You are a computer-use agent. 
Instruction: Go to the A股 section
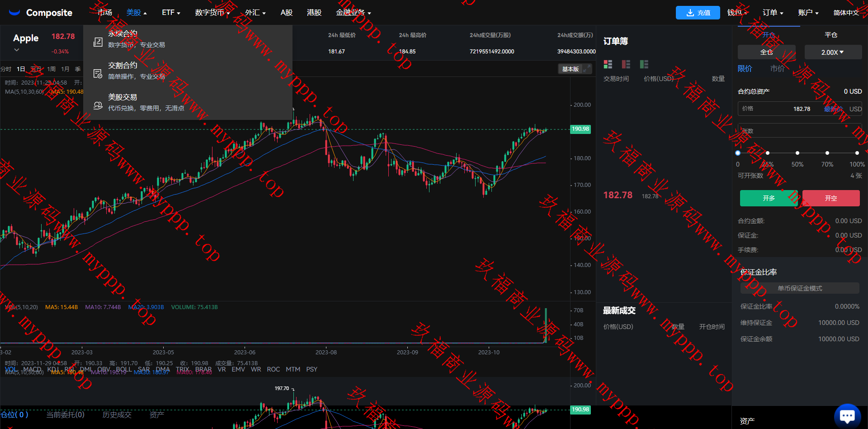287,13
